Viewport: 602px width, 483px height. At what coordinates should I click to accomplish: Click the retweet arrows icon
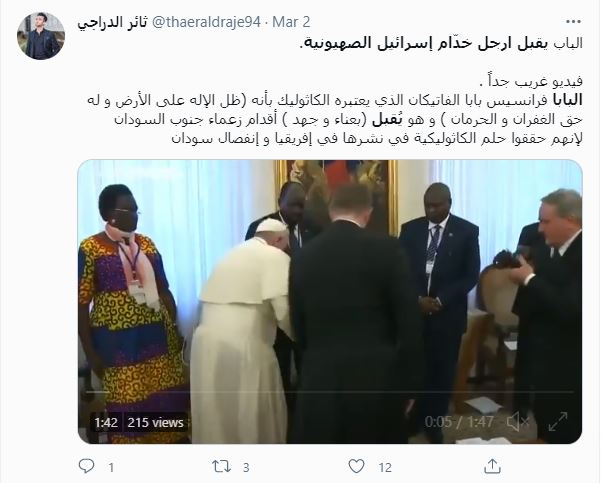pos(222,466)
